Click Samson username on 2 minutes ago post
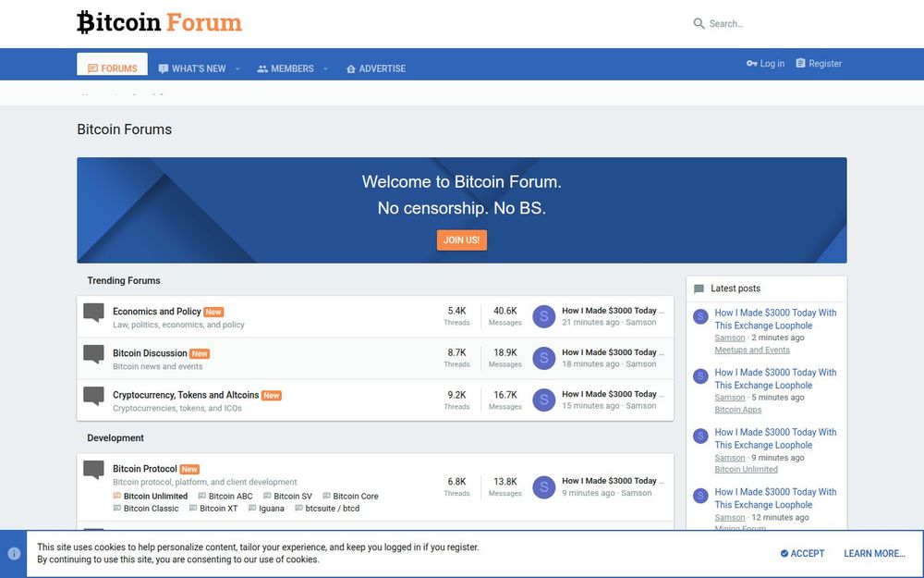 (x=730, y=338)
